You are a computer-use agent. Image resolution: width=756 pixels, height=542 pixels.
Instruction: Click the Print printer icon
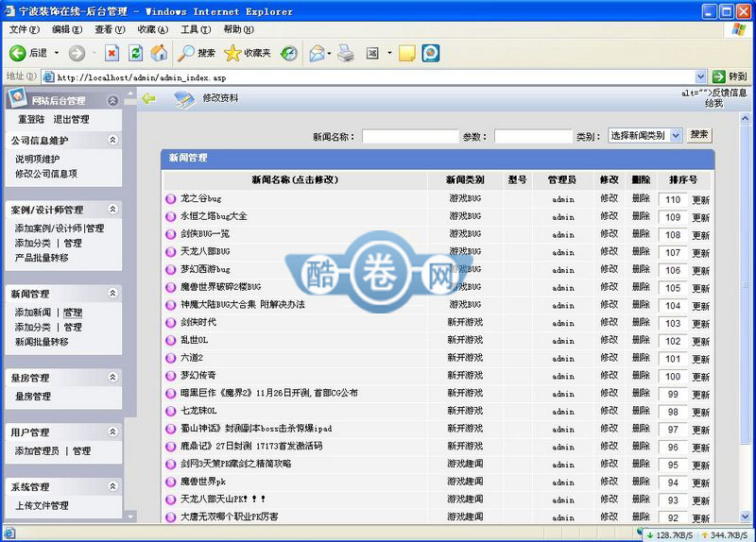pyautogui.click(x=346, y=53)
